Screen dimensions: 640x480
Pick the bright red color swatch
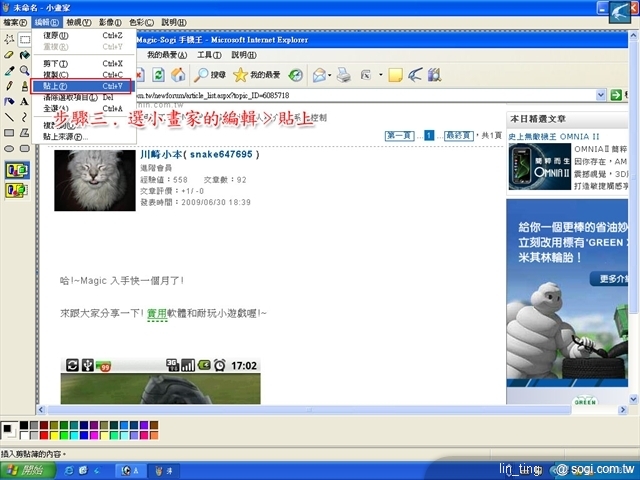(44, 436)
